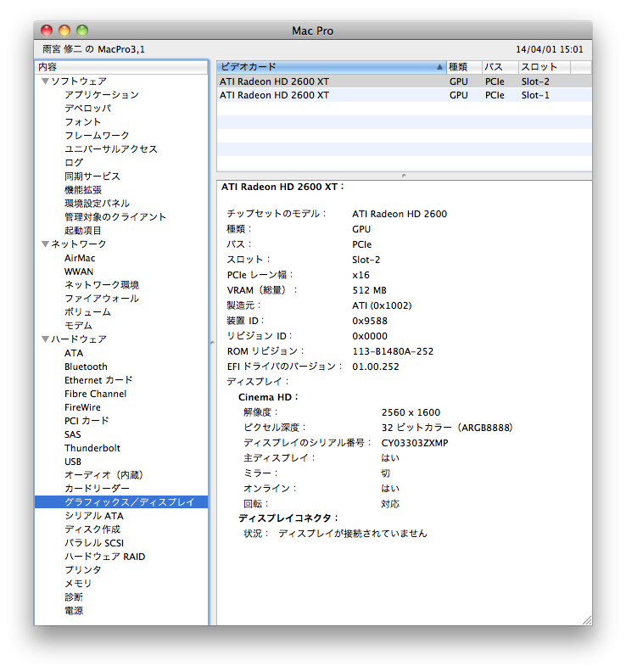
Task: Click the VRAM value 512 MB
Action: tap(369, 290)
